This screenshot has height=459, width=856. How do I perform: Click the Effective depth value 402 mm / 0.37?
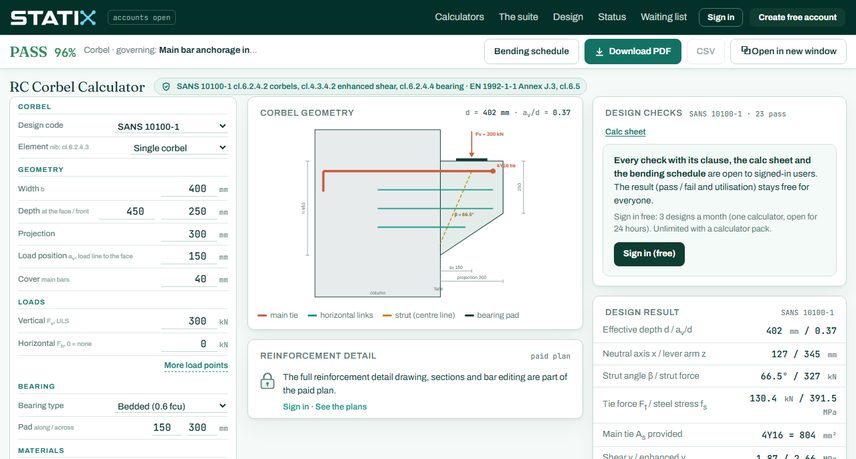coord(801,331)
